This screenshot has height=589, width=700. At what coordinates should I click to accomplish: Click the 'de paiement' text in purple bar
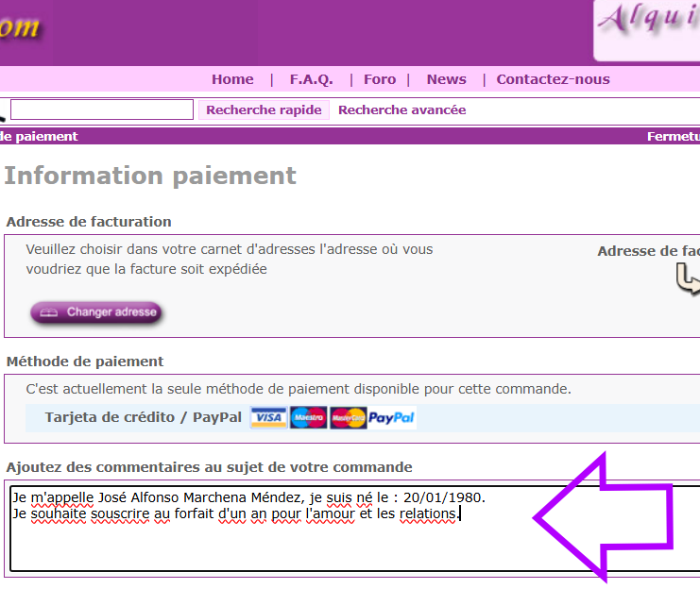(39, 137)
